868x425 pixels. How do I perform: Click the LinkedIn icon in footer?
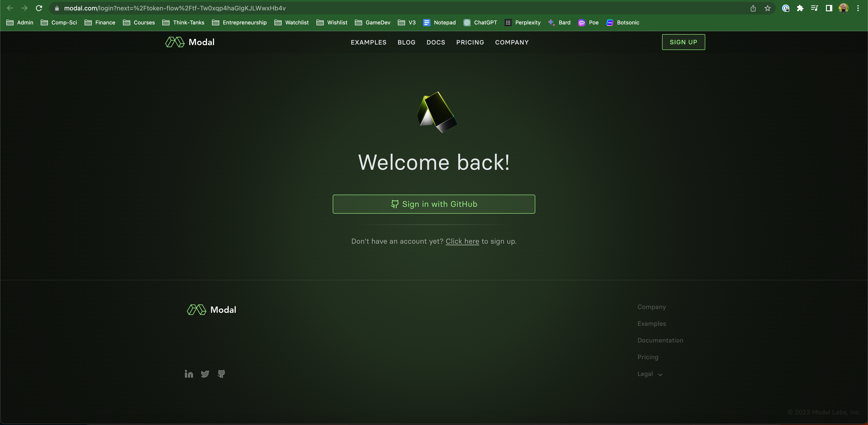point(189,374)
